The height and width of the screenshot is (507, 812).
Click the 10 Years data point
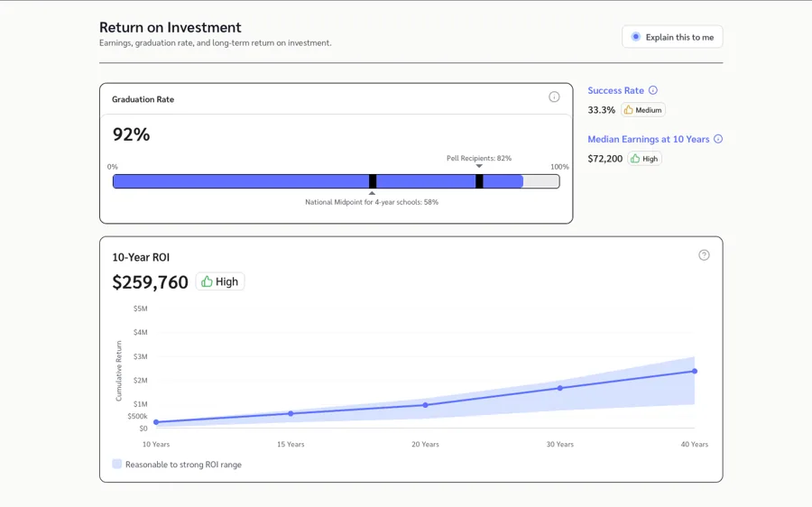click(156, 422)
